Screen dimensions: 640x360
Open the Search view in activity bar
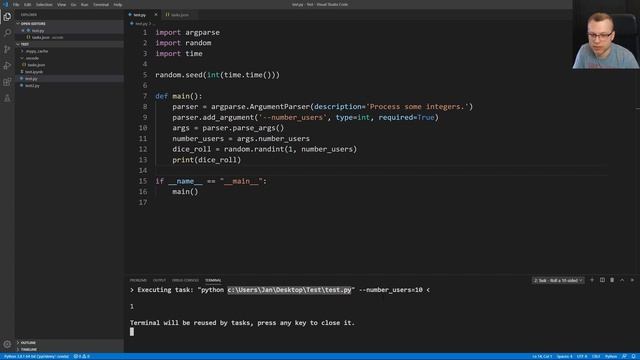tap(7, 33)
